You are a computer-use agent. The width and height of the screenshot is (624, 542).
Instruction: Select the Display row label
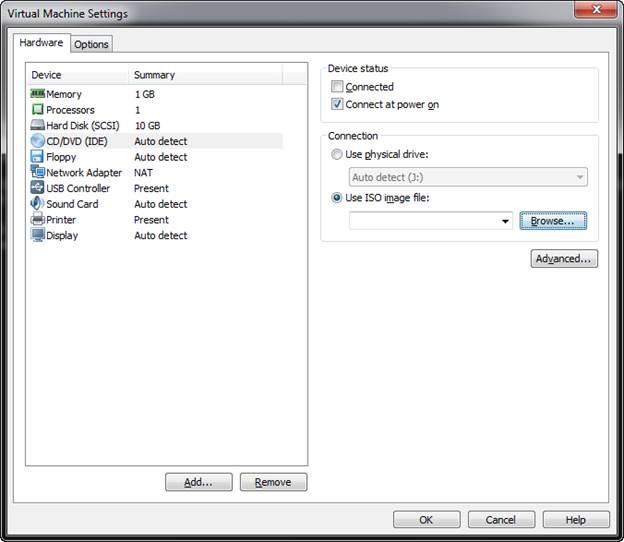coord(62,235)
